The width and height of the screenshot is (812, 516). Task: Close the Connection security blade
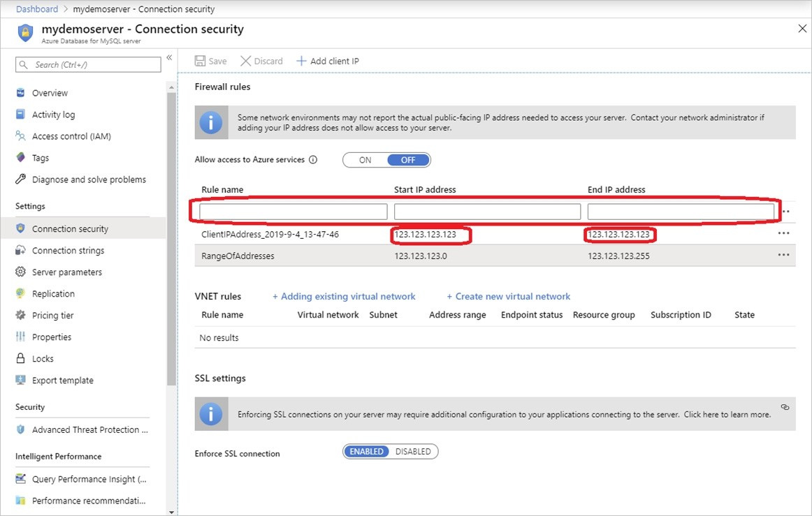tap(802, 29)
